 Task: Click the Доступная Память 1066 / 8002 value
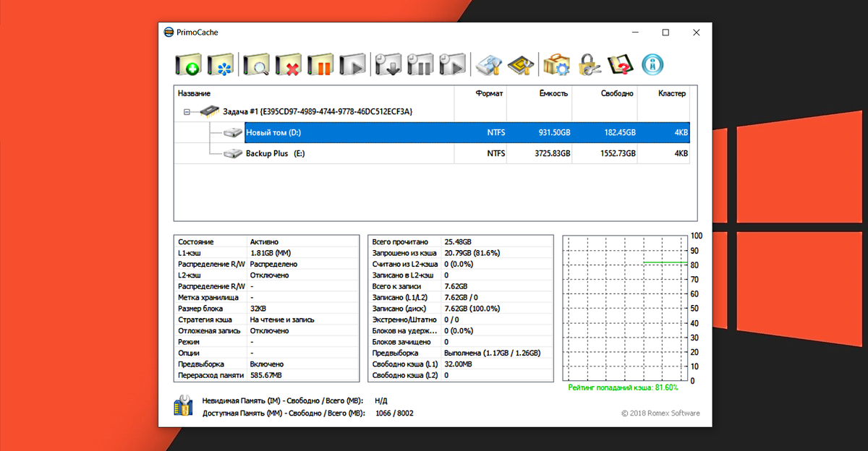(x=395, y=413)
